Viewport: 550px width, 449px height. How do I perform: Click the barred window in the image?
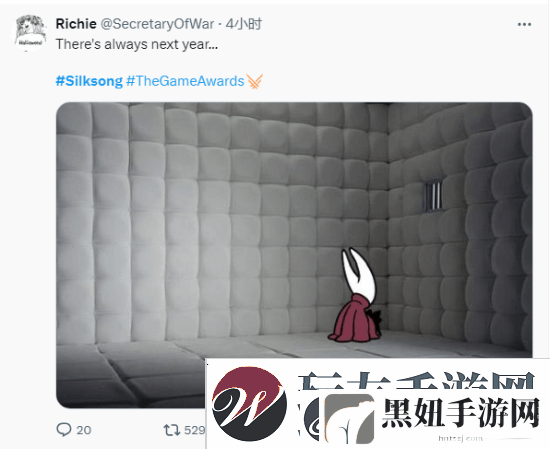[434, 196]
